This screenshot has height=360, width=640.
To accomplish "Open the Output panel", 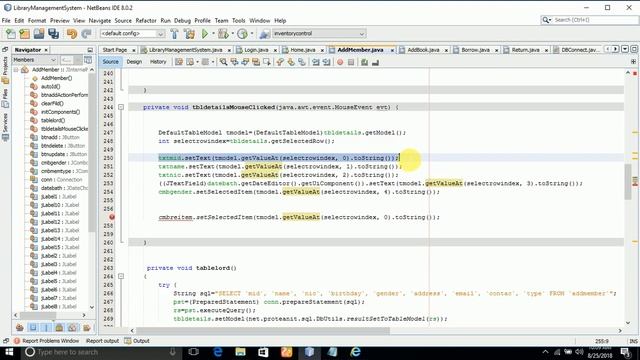I will (x=137, y=341).
